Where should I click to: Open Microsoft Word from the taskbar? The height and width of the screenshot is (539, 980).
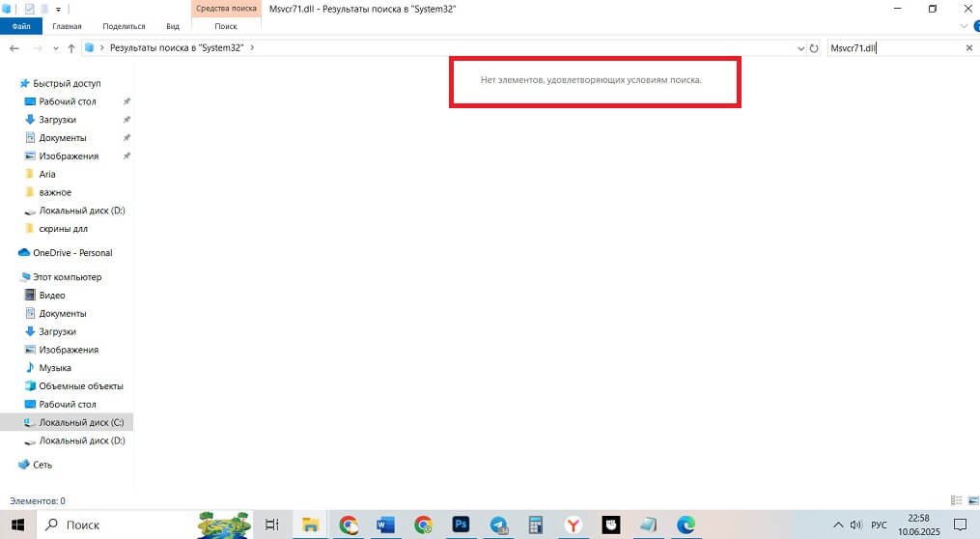(385, 525)
